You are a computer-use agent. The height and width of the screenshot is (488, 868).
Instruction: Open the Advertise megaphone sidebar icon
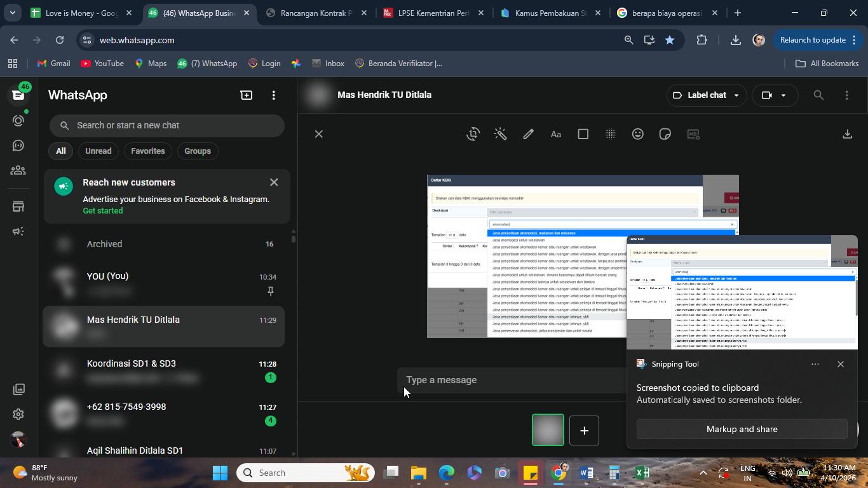click(18, 231)
